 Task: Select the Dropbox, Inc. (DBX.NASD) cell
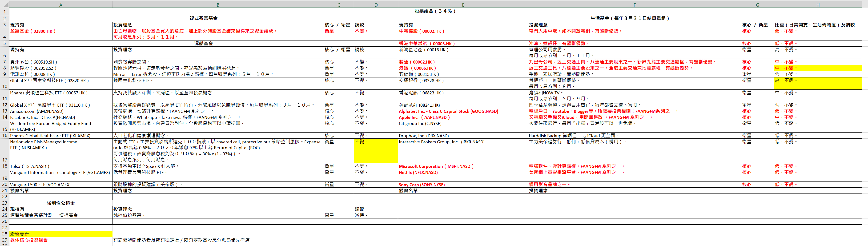click(x=463, y=135)
